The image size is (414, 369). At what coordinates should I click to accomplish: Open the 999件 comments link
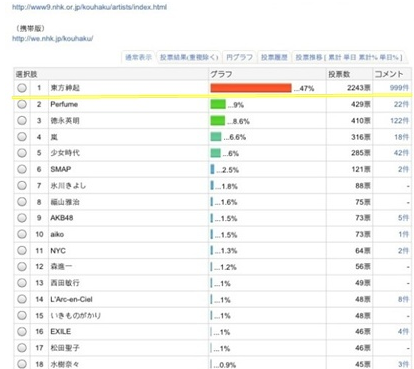[399, 88]
